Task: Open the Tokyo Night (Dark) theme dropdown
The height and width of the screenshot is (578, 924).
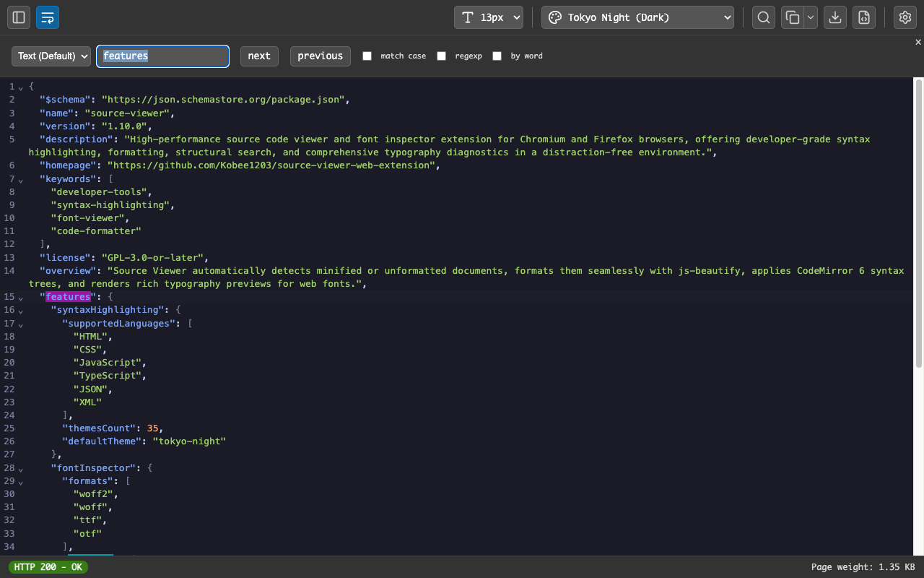Action: tap(637, 17)
